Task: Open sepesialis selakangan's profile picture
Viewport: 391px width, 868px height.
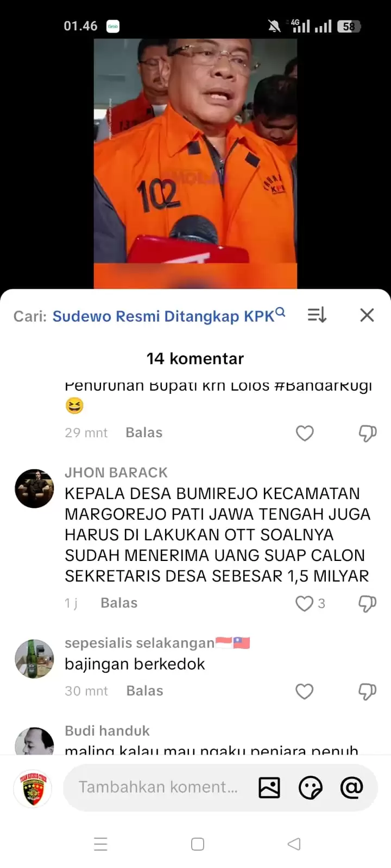Action: (34, 659)
